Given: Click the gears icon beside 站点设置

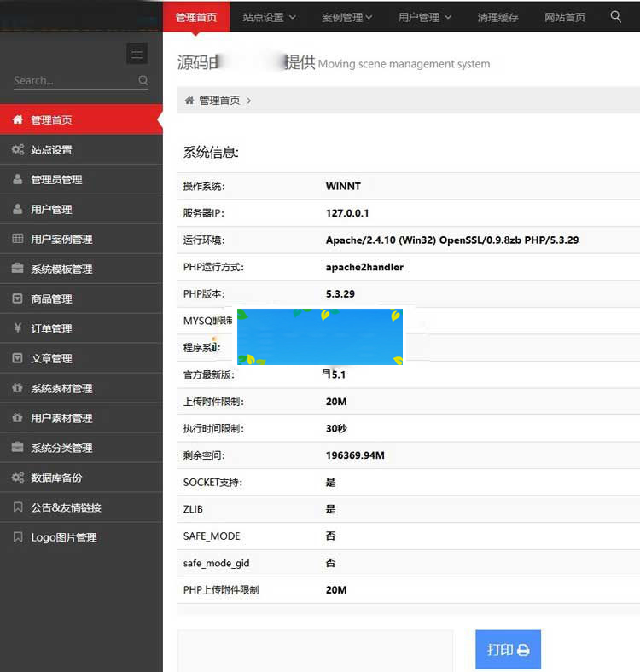Looking at the screenshot, I should click(17, 150).
